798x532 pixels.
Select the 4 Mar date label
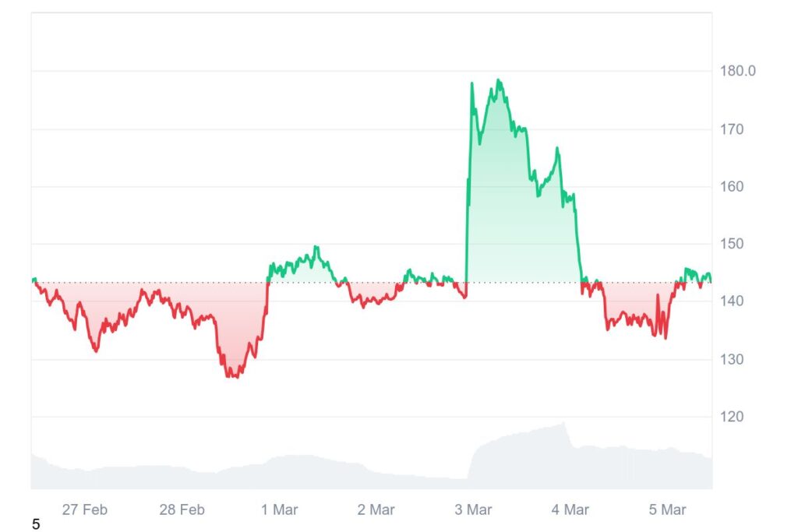[570, 510]
